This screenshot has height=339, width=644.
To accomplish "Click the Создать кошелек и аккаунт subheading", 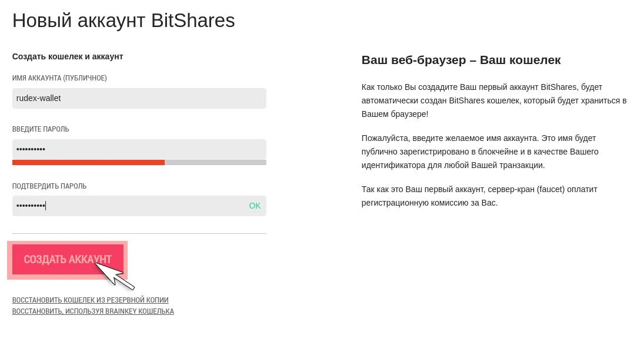I will pos(68,56).
